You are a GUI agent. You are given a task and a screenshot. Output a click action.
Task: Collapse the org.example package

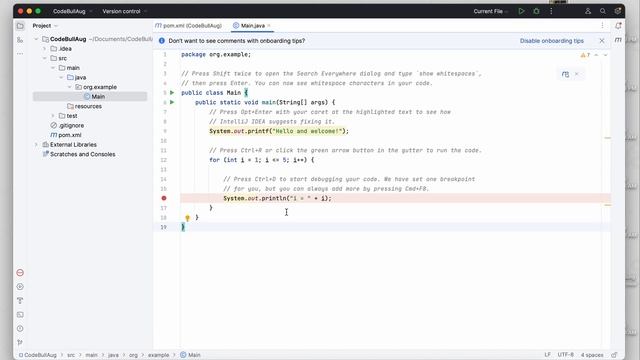69,87
